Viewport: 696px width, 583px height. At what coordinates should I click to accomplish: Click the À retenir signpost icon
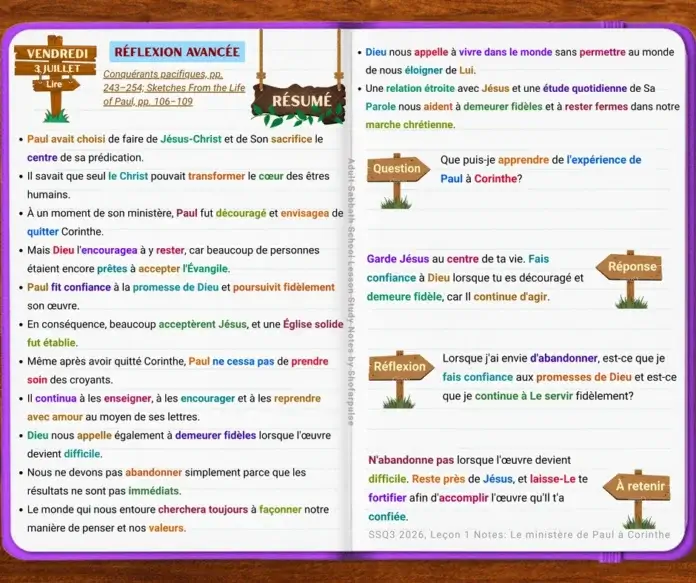pyautogui.click(x=637, y=499)
